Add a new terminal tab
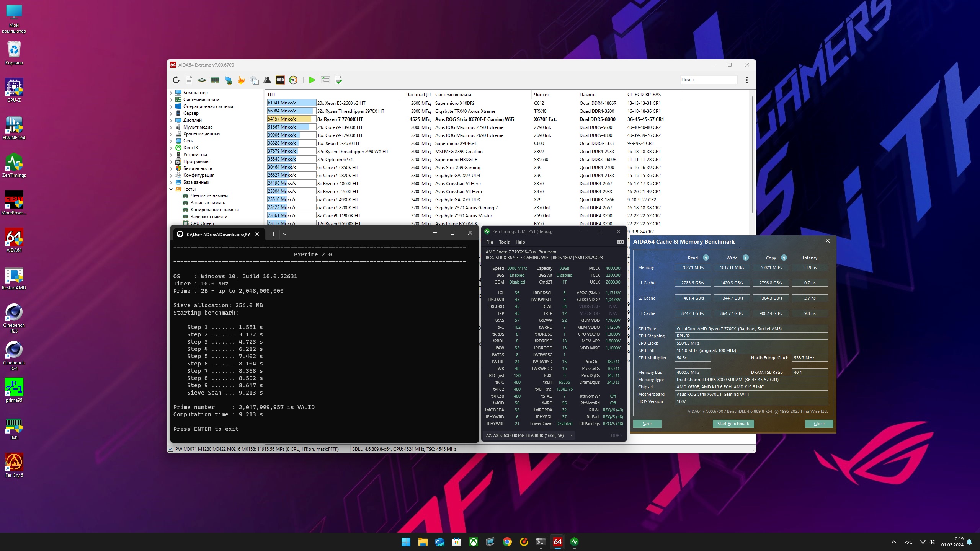 tap(273, 234)
